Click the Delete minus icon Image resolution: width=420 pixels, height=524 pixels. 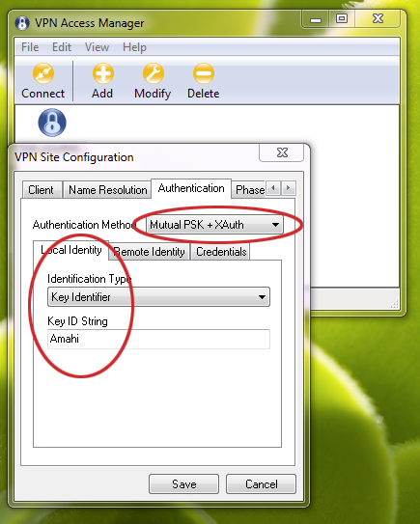pos(204,73)
